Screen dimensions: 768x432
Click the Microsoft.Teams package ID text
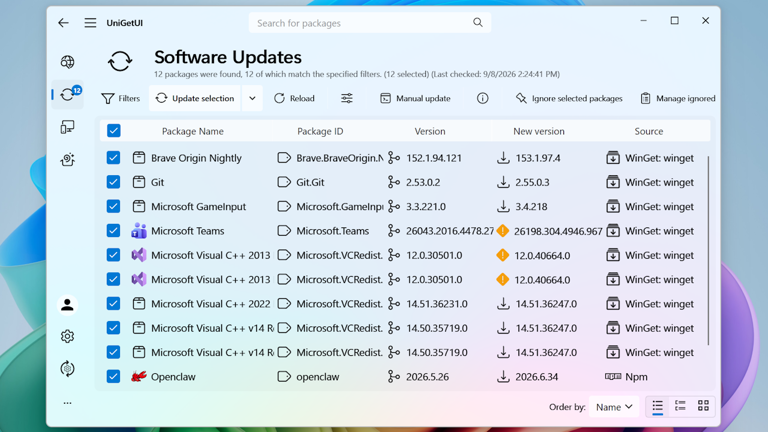tap(333, 231)
